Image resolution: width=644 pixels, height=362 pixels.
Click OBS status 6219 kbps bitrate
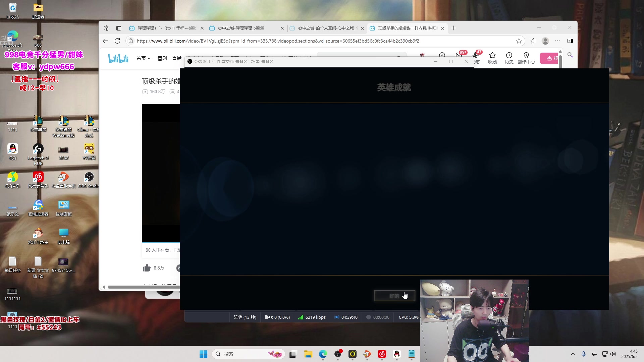click(312, 317)
